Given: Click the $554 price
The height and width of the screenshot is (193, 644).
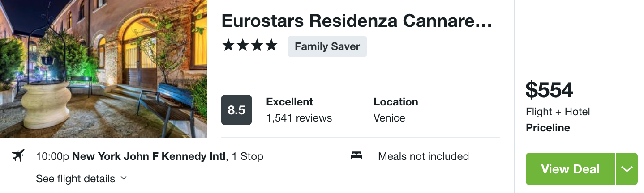Looking at the screenshot, I should tap(550, 90).
